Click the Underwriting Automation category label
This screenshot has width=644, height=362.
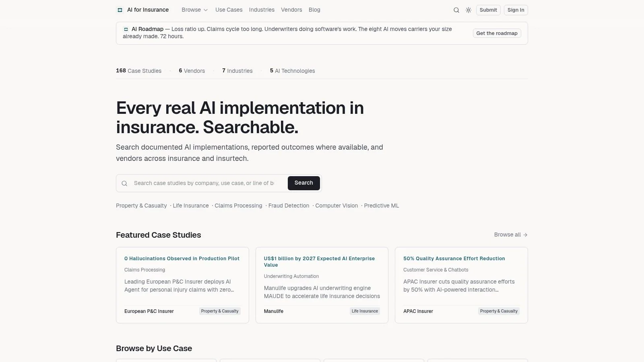[x=291, y=276]
